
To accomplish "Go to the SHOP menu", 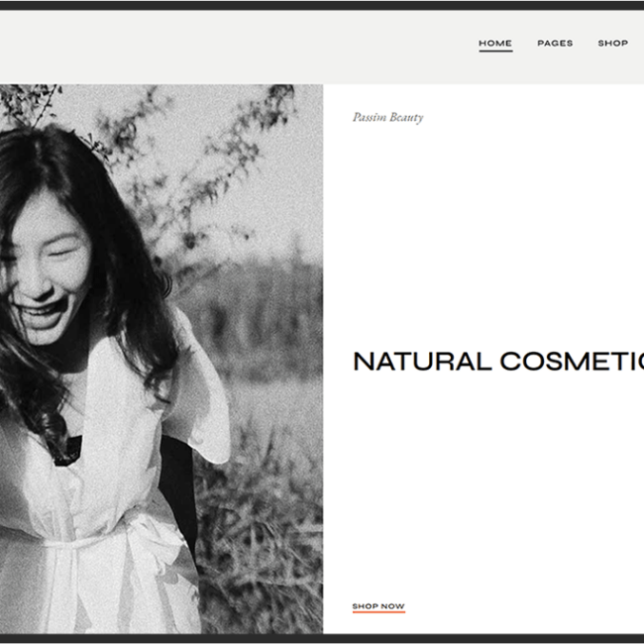I will [x=612, y=44].
